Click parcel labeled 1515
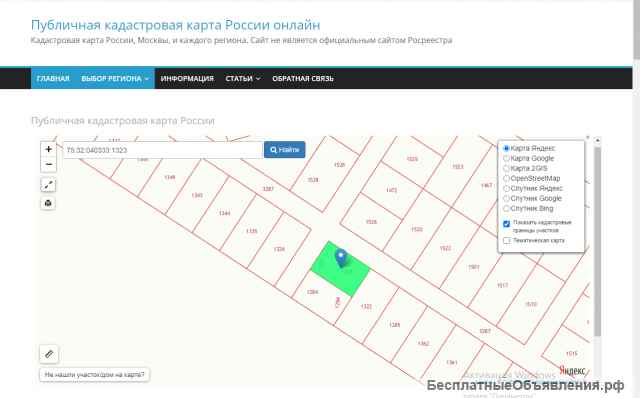 tap(571, 354)
